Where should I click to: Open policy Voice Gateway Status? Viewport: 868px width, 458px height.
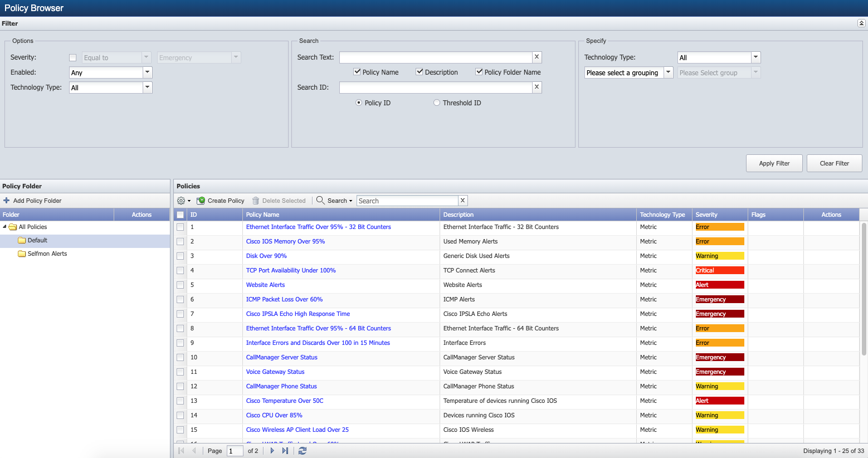point(275,372)
